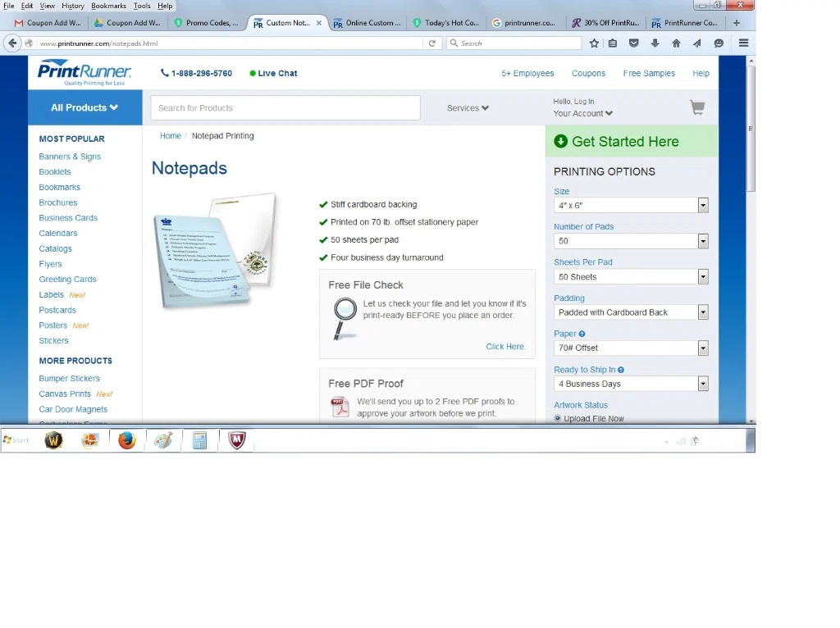Open a new browser tab with plus
The height and width of the screenshot is (628, 840).
click(737, 23)
